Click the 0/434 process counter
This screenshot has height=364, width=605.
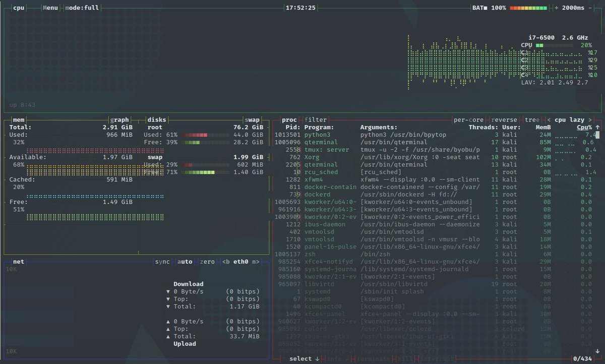coord(582,359)
